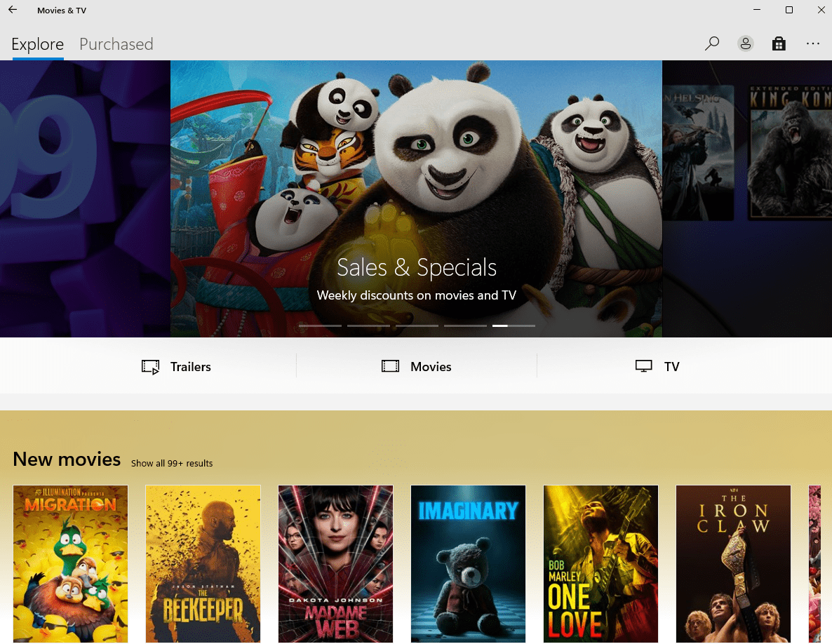Open the store shopping bag icon

[779, 43]
